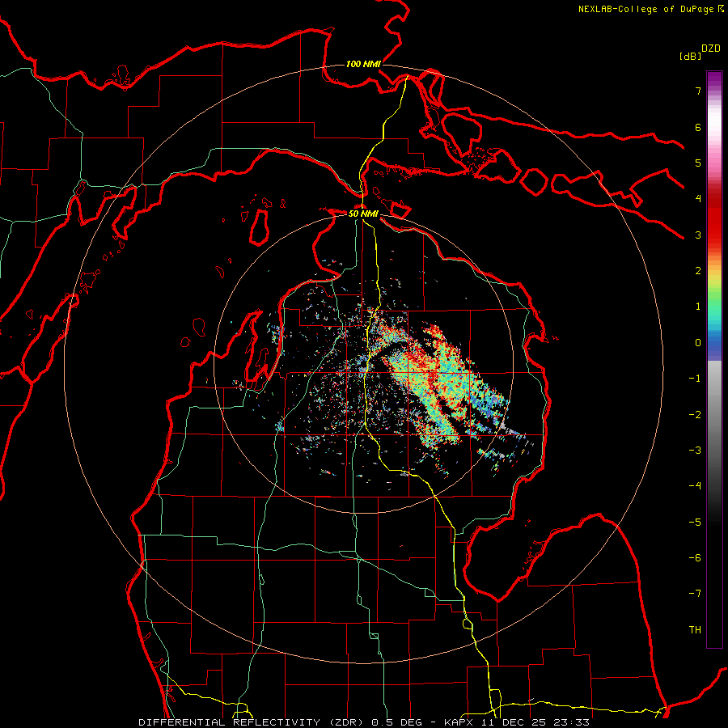Click the DZD legend title
The height and width of the screenshot is (728, 728).
[x=711, y=49]
